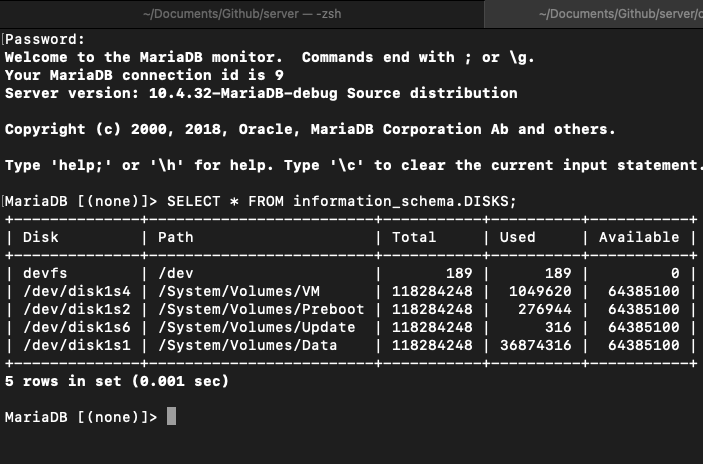The image size is (703, 464).
Task: Click the "Server version" line
Action: (261, 93)
